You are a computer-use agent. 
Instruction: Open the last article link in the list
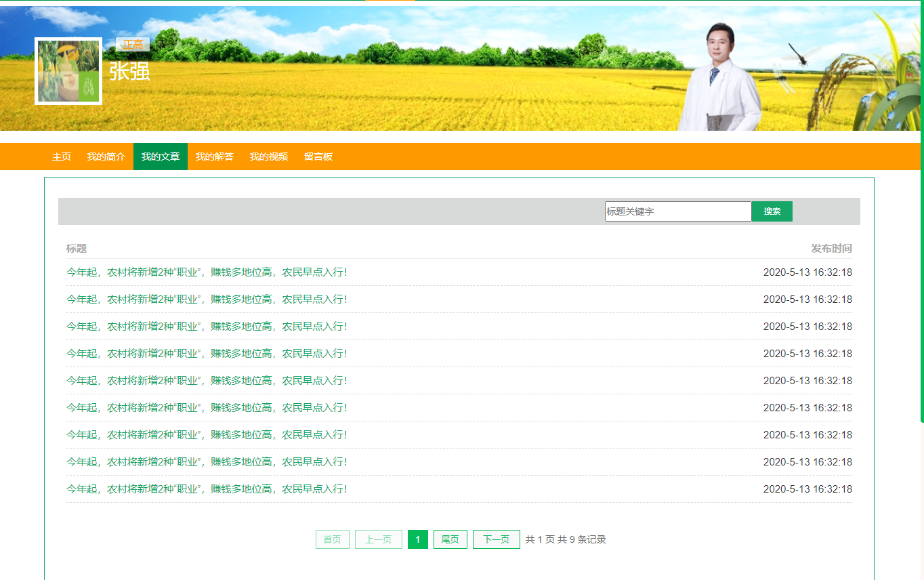[207, 489]
